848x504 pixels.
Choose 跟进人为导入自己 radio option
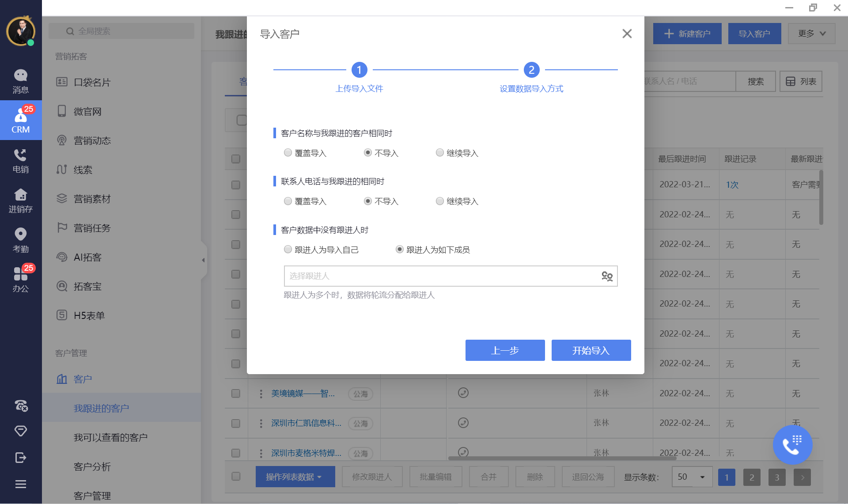pyautogui.click(x=288, y=250)
